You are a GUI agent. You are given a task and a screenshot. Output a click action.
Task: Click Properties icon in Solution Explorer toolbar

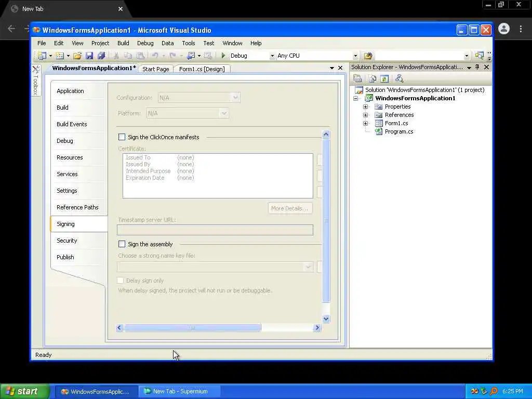tap(357, 79)
